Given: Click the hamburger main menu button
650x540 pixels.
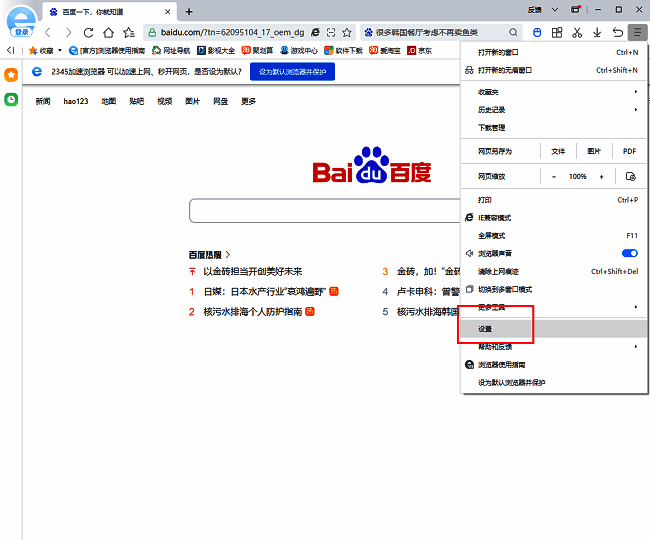Looking at the screenshot, I should click(637, 32).
